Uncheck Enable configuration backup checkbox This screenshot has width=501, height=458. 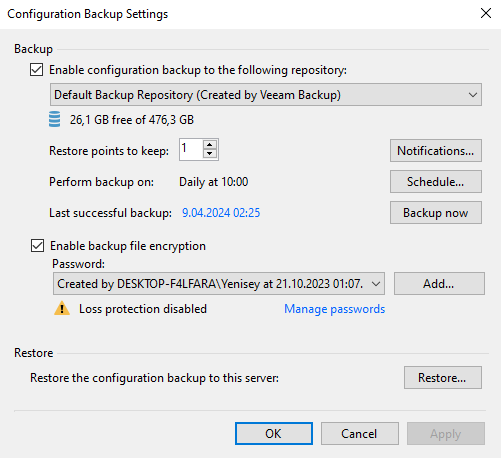[36, 70]
